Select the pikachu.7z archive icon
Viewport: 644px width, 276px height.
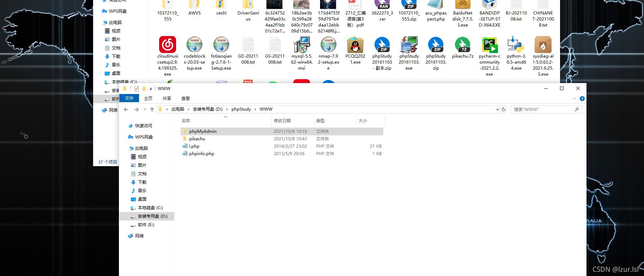tap(463, 45)
